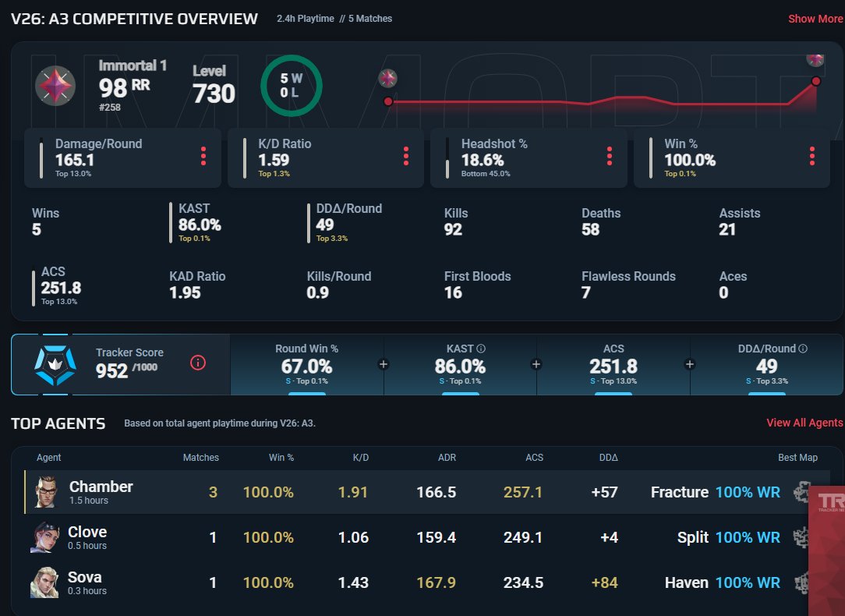
Task: Click the 98 RR rating value
Action: pos(124,88)
